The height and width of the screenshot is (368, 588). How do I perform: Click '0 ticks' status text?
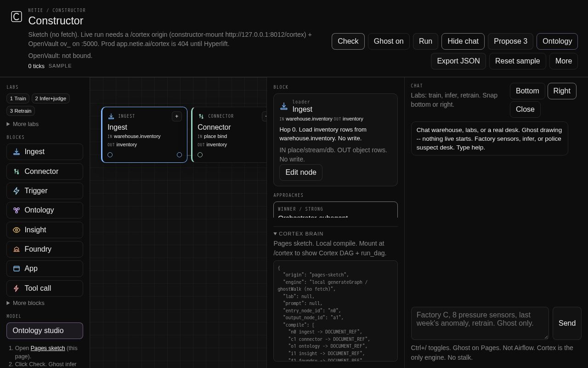point(36,66)
